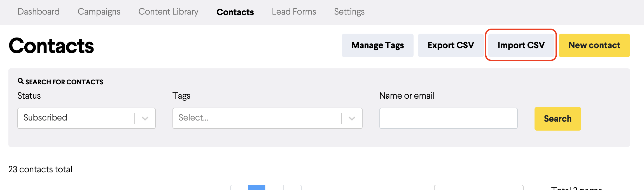The height and width of the screenshot is (190, 644).
Task: Open the Status dropdown showing Subscribed
Action: (x=86, y=118)
